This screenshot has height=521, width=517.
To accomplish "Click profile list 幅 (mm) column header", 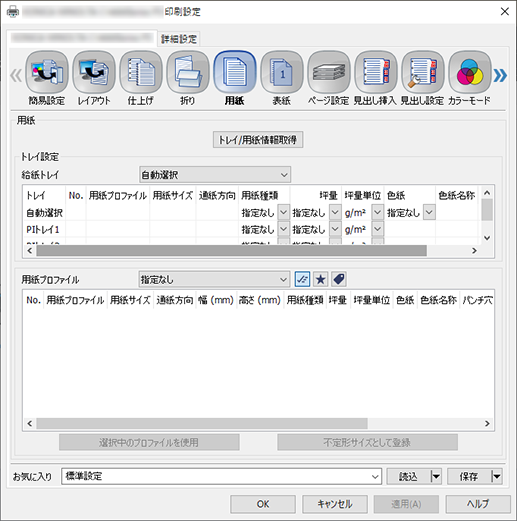I will click(x=216, y=300).
